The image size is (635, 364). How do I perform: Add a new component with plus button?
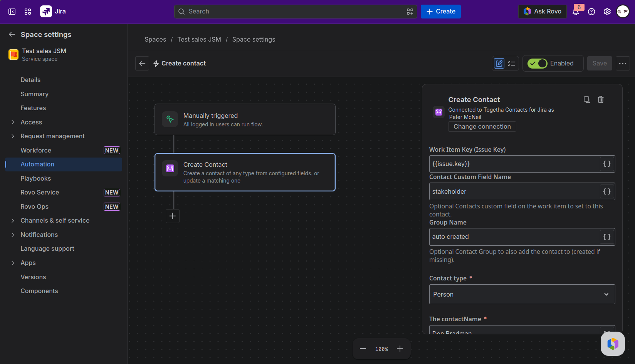coord(173,216)
